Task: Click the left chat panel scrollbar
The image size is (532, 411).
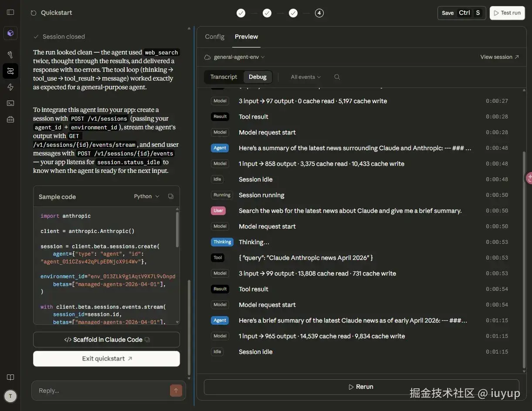Action: [x=189, y=327]
